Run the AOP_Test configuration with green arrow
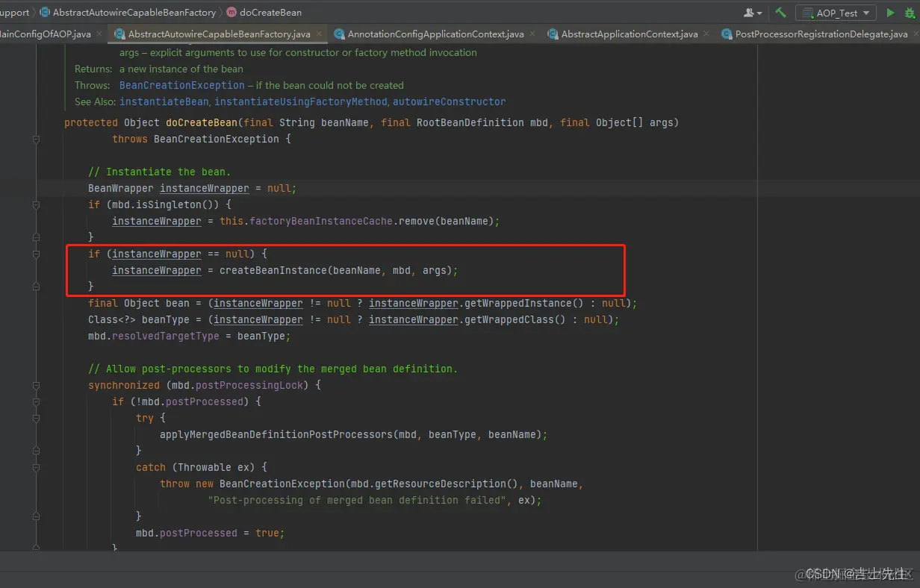 (x=890, y=13)
